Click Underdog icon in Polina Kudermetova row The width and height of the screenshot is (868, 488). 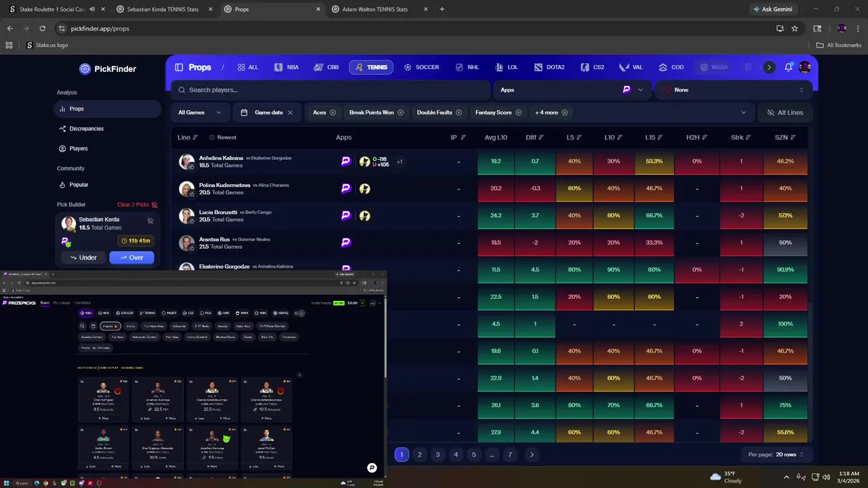[365, 188]
